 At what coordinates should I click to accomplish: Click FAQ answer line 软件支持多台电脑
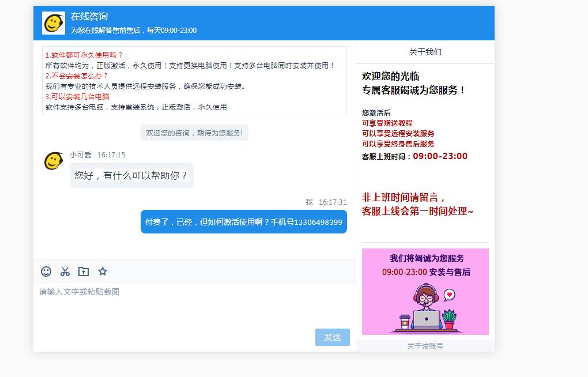point(136,107)
